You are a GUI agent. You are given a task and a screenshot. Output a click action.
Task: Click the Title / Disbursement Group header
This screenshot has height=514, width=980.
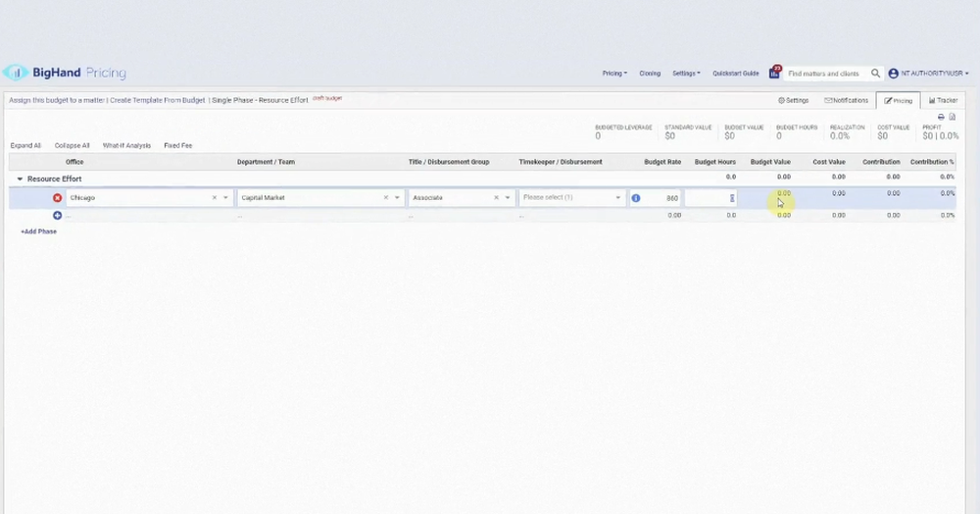coord(449,162)
